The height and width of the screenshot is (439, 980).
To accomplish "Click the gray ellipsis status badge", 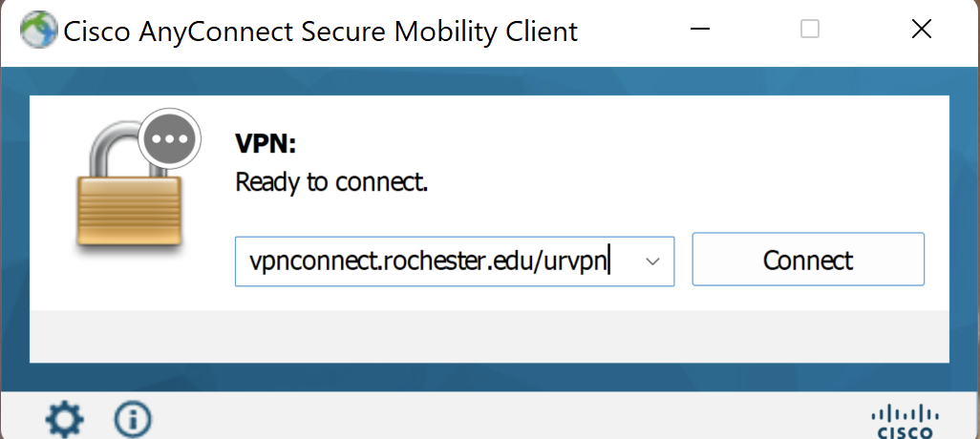I will tap(169, 138).
